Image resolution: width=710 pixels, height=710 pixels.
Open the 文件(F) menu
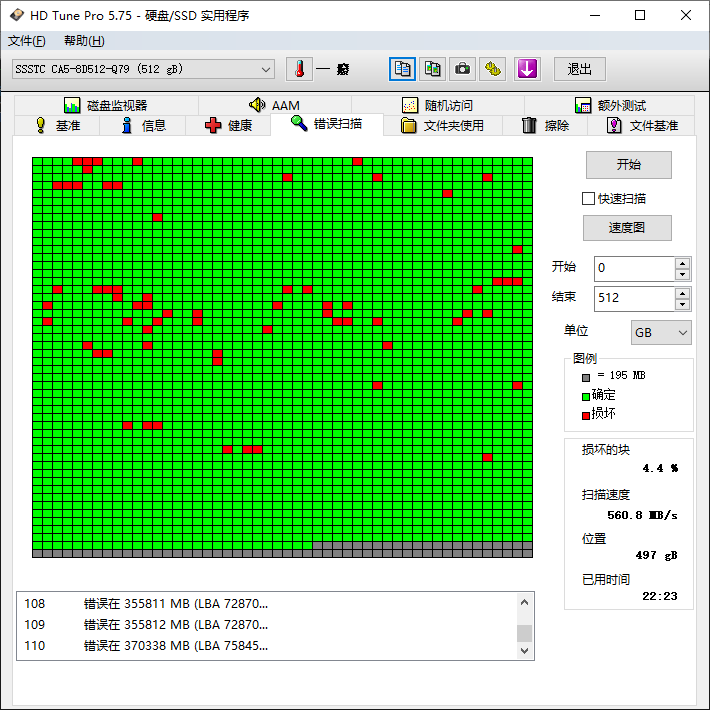point(27,41)
